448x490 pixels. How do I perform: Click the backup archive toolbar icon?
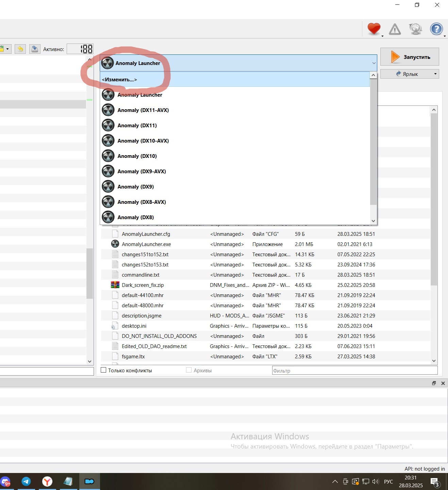(x=35, y=49)
